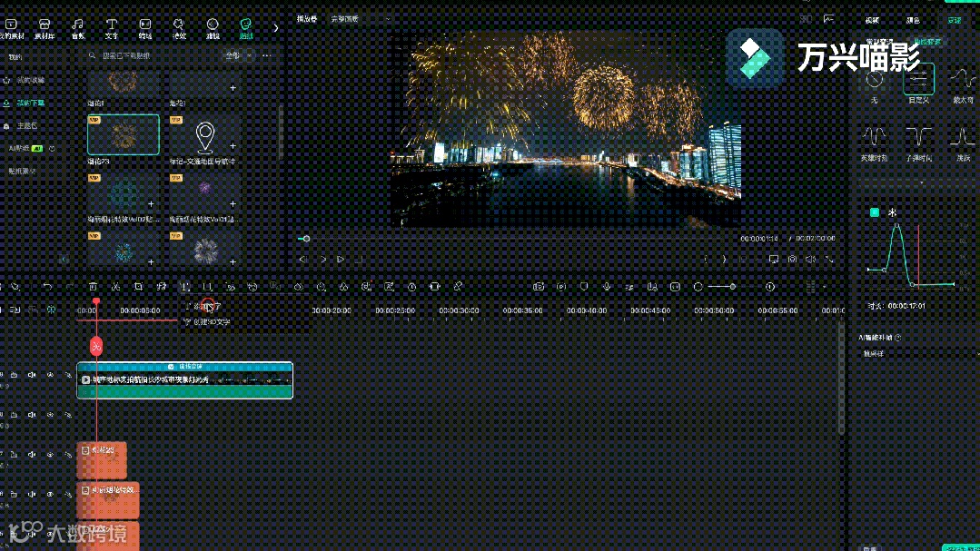Open the 滤镜 filters tab
The image size is (980, 551).
(x=213, y=29)
